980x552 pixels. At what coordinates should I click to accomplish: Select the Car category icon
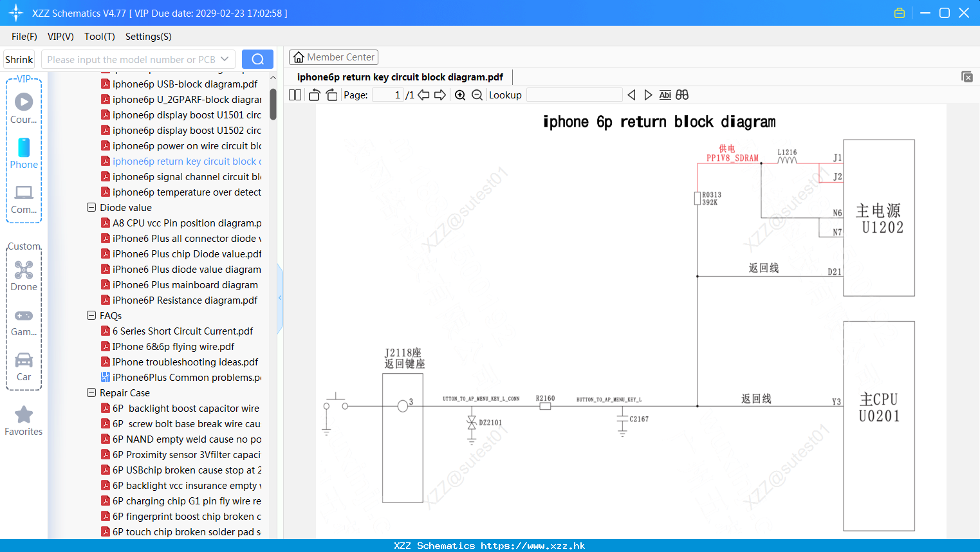point(24,367)
